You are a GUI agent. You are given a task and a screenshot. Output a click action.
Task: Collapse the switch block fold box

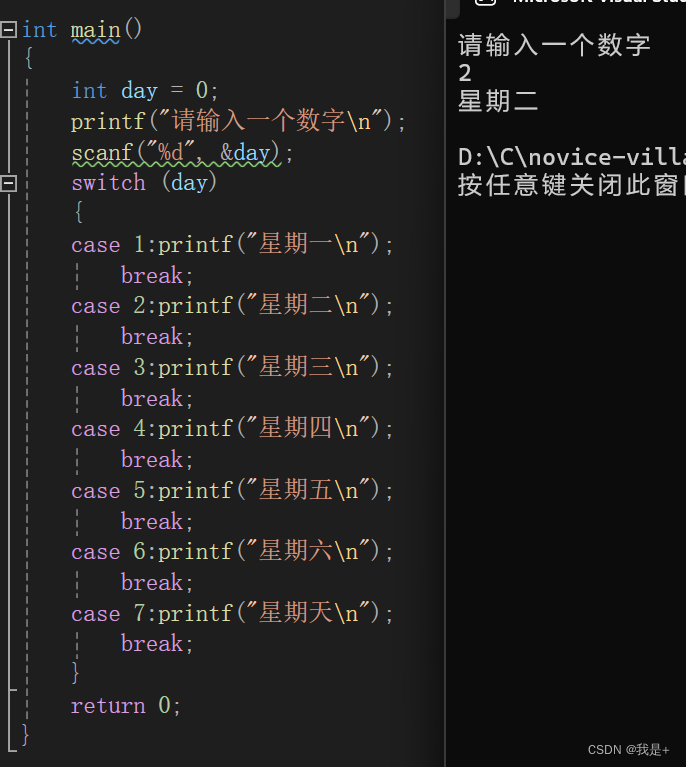point(9,183)
